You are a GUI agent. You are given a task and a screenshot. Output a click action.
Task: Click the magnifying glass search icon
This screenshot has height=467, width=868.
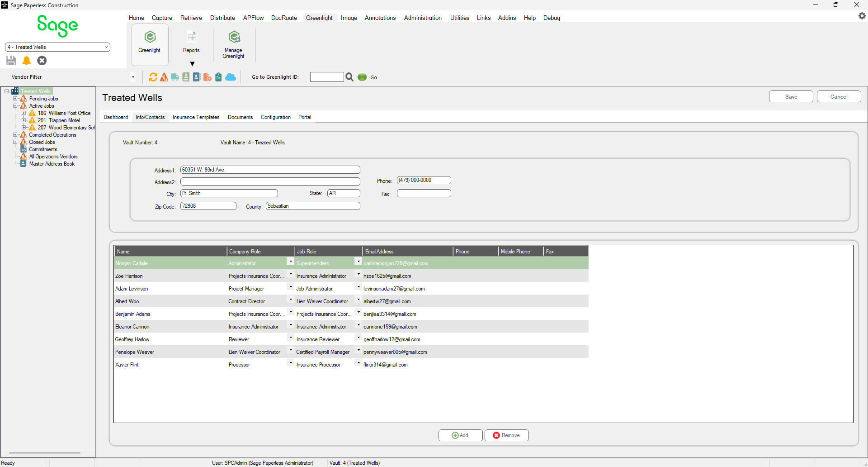click(349, 77)
